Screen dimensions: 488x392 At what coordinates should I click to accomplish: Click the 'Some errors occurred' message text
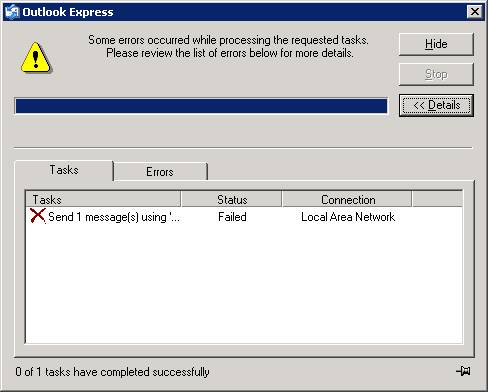(229, 47)
